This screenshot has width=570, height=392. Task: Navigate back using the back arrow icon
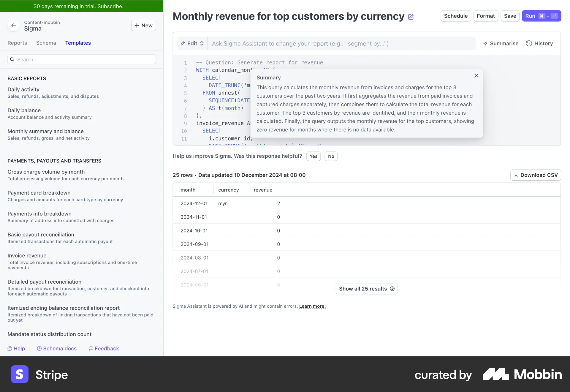tap(13, 25)
